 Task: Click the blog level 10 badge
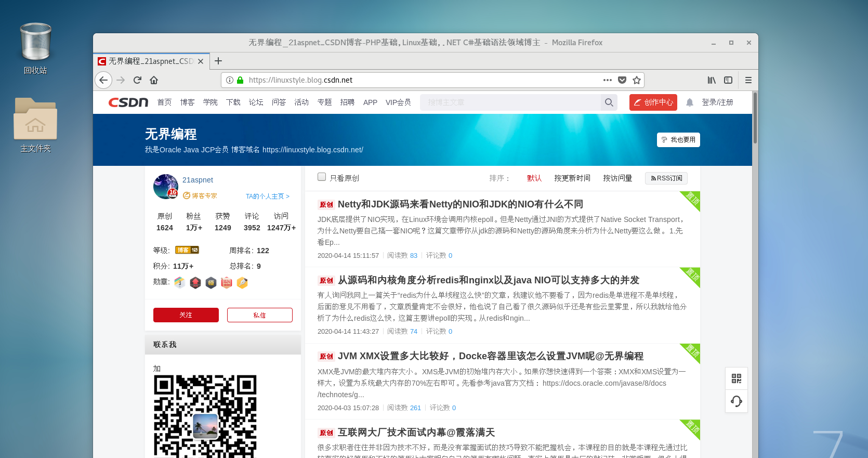coord(187,250)
